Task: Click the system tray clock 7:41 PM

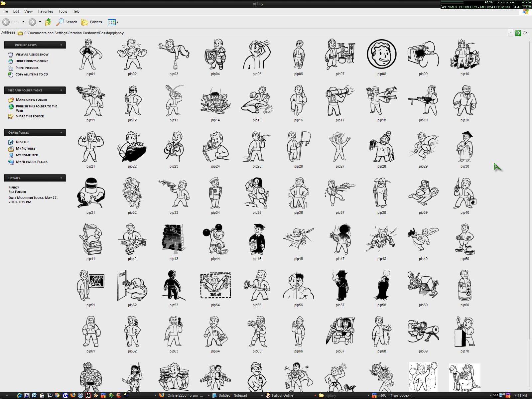Action: (x=520, y=395)
